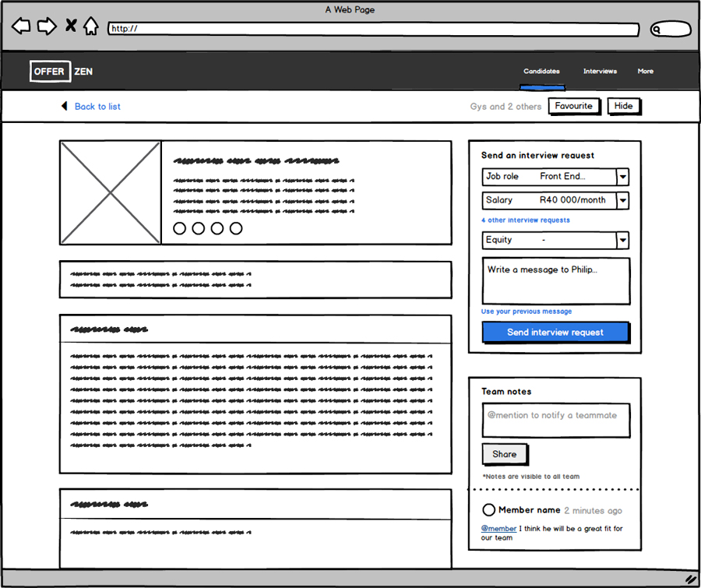Screen dimensions: 701x588
Task: Click the Hide button
Action: (624, 106)
